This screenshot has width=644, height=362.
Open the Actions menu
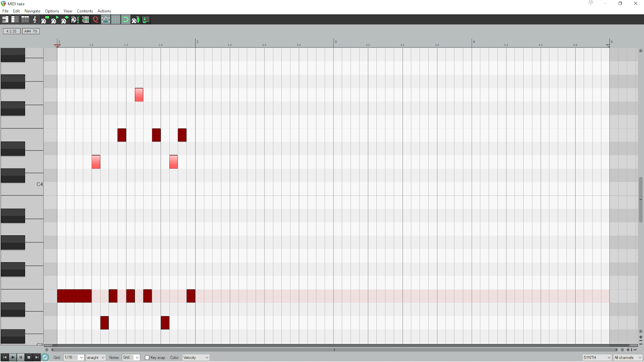click(104, 11)
